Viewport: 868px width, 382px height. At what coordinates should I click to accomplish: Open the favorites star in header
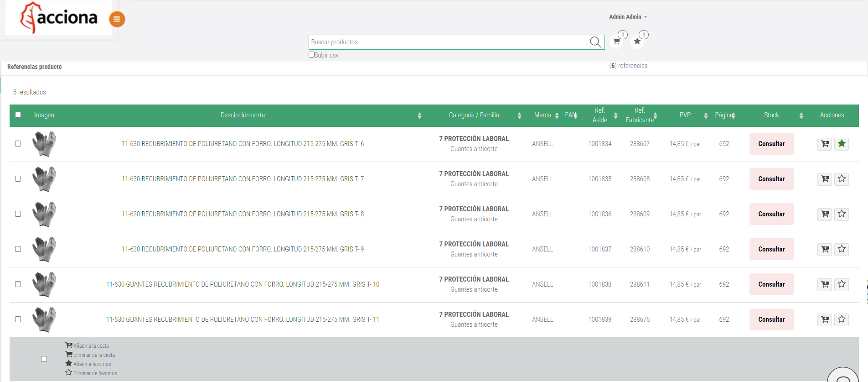tap(637, 42)
